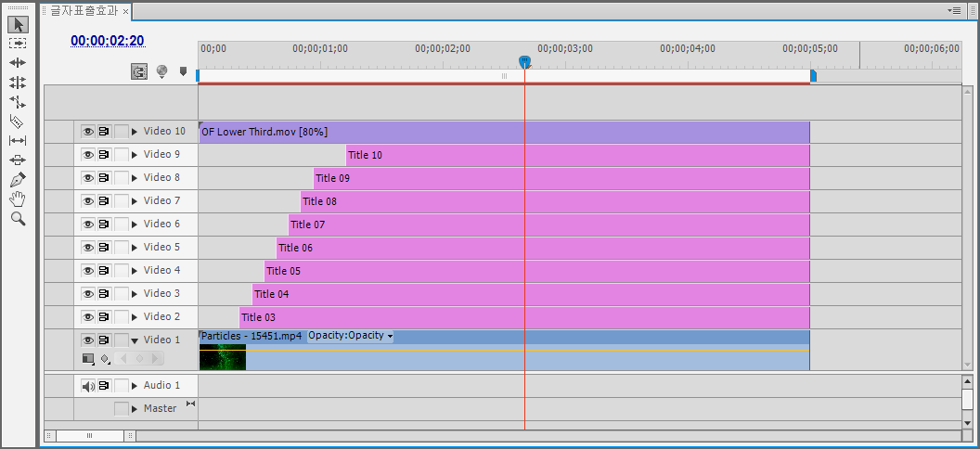The width and height of the screenshot is (980, 449).
Task: Select the Title 03 clip
Action: (524, 316)
